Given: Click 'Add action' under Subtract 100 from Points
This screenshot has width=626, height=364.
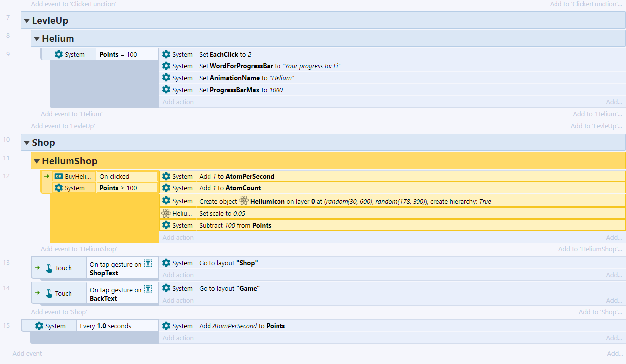Looking at the screenshot, I should pos(178,238).
